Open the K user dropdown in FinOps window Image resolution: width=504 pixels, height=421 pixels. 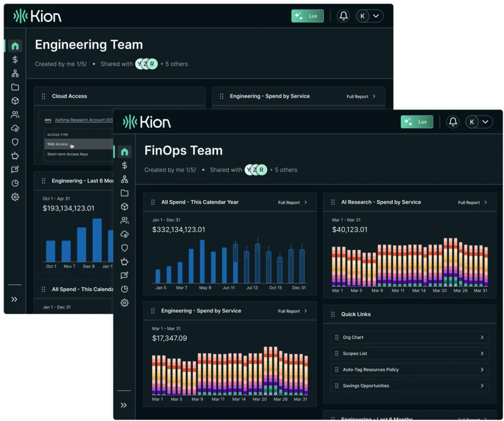[479, 121]
